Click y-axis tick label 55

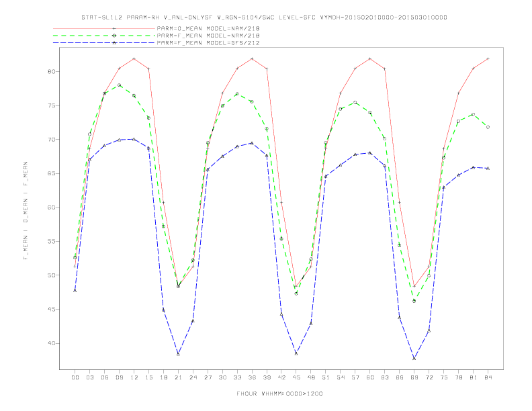(52, 242)
